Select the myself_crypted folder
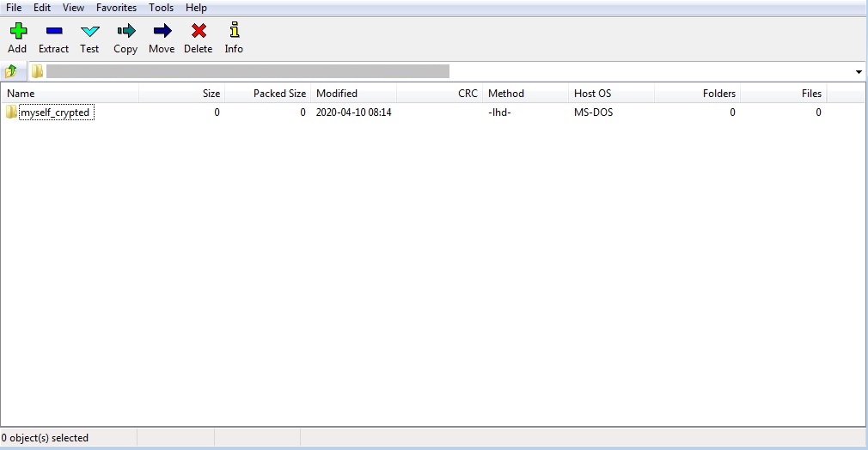 [x=54, y=112]
